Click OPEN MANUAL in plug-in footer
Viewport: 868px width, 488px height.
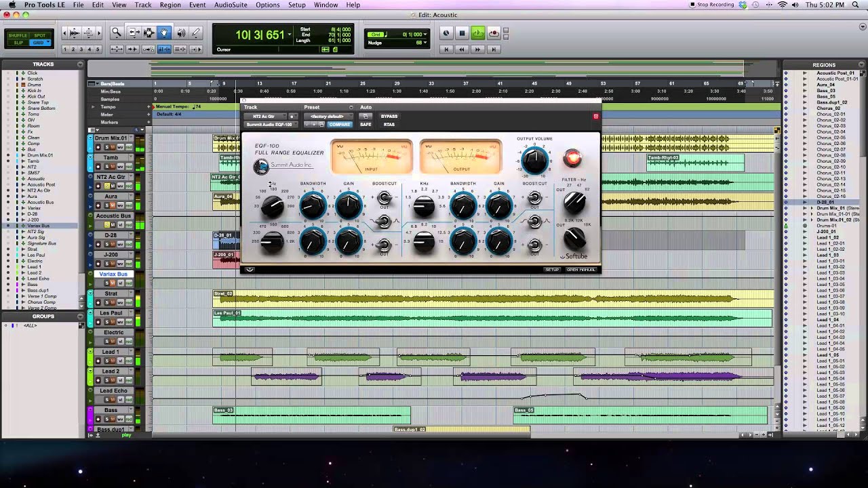click(x=581, y=270)
